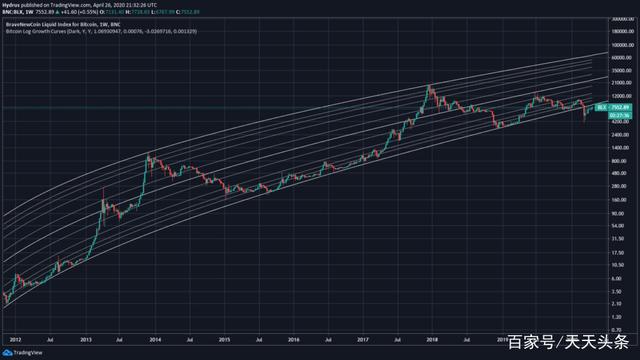Image resolution: width=640 pixels, height=360 pixels.
Task: Click the 1.20 price axis label
Action: tap(617, 317)
